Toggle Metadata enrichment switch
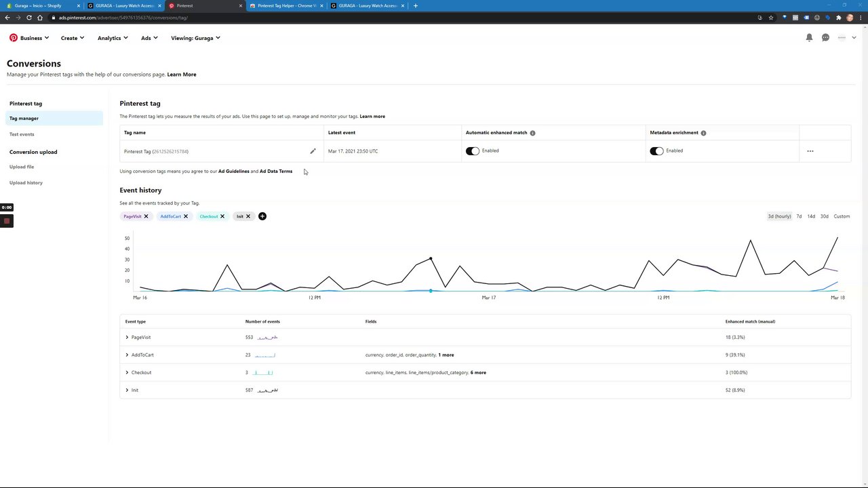868x488 pixels. pyautogui.click(x=656, y=151)
